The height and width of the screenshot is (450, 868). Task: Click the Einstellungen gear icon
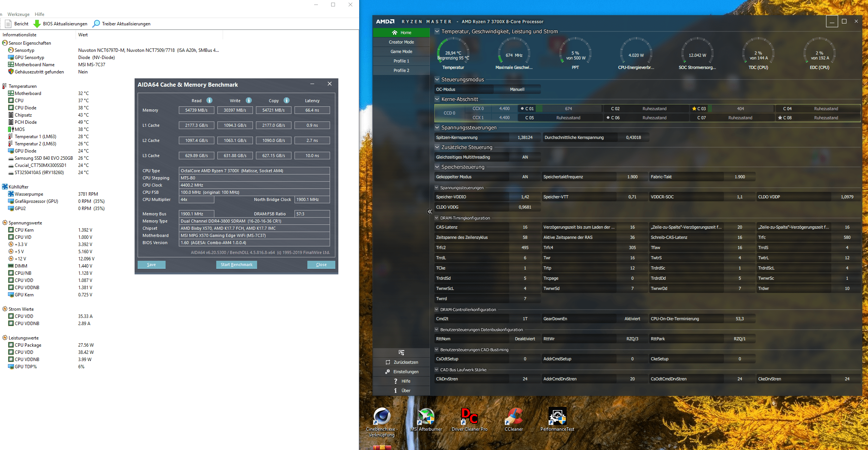(387, 372)
